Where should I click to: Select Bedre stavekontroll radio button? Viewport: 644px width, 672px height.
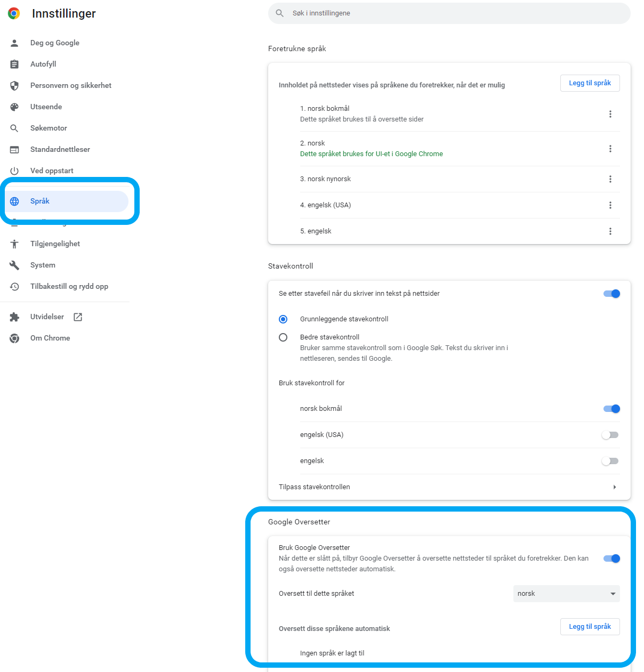pyautogui.click(x=283, y=337)
